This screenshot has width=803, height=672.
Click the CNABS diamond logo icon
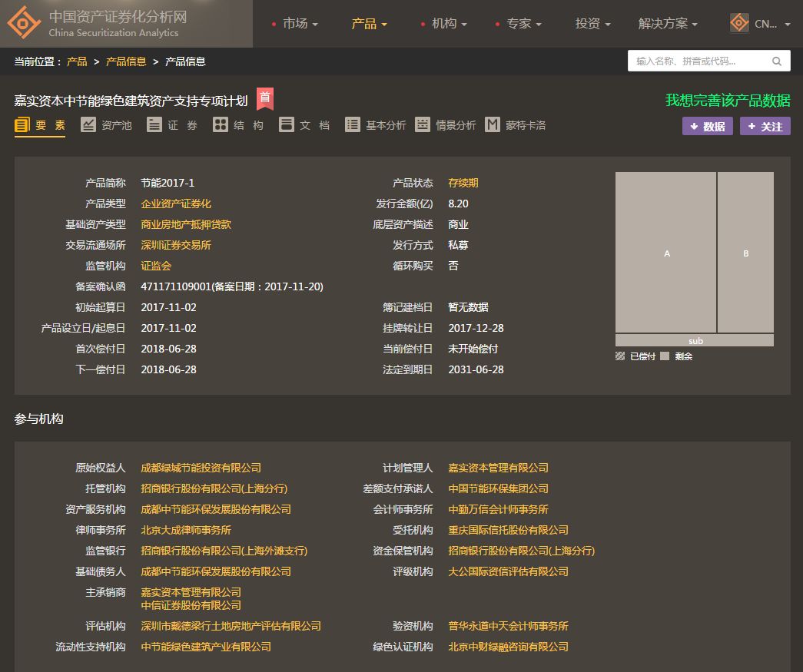[x=24, y=23]
